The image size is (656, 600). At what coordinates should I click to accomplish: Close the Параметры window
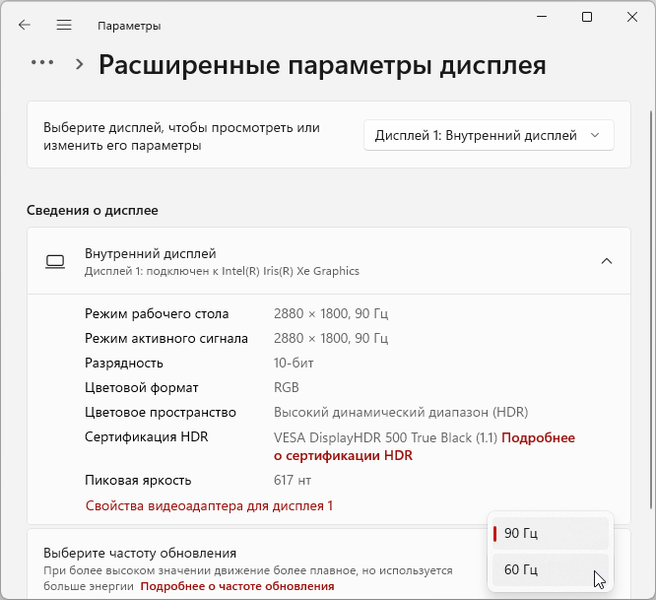(632, 17)
